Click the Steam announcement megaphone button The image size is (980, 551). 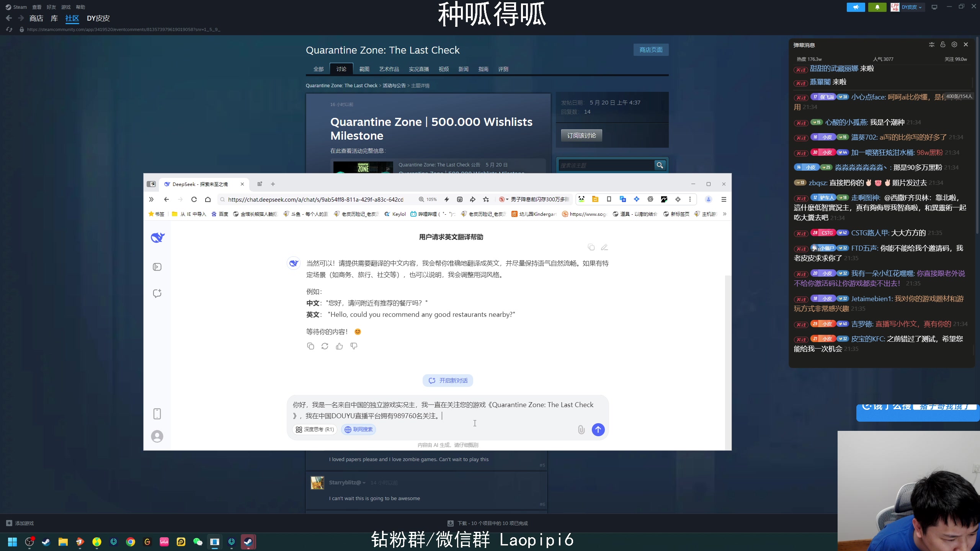[x=856, y=7]
